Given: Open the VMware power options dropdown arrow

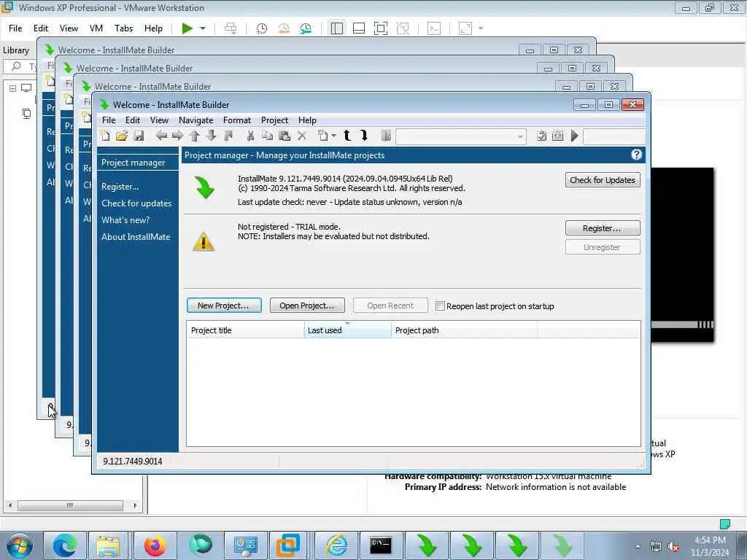Looking at the screenshot, I should click(203, 28).
